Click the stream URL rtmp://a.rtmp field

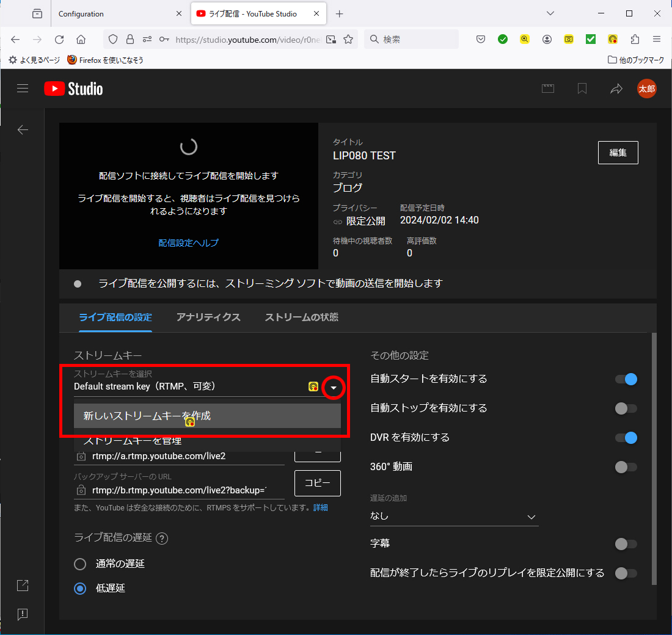pyautogui.click(x=179, y=456)
